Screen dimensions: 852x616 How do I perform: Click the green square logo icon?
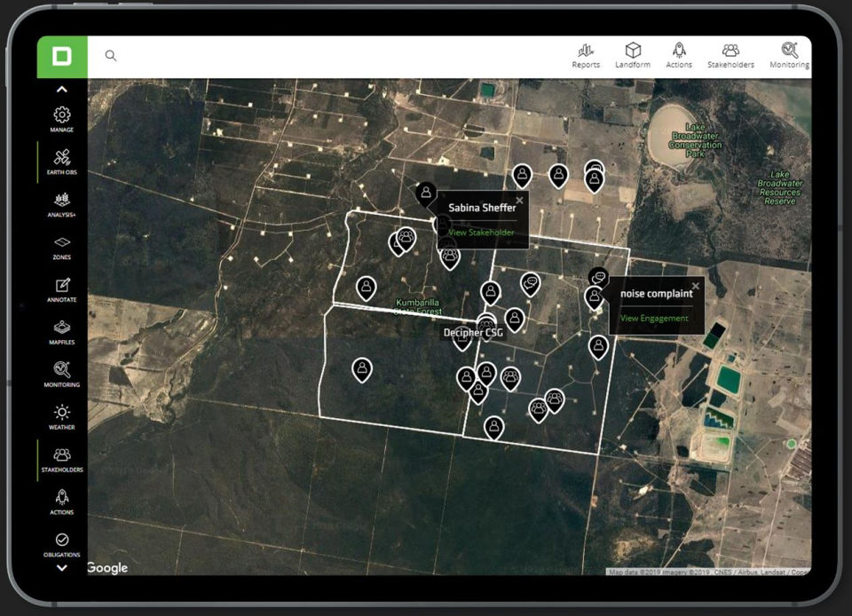[x=62, y=57]
